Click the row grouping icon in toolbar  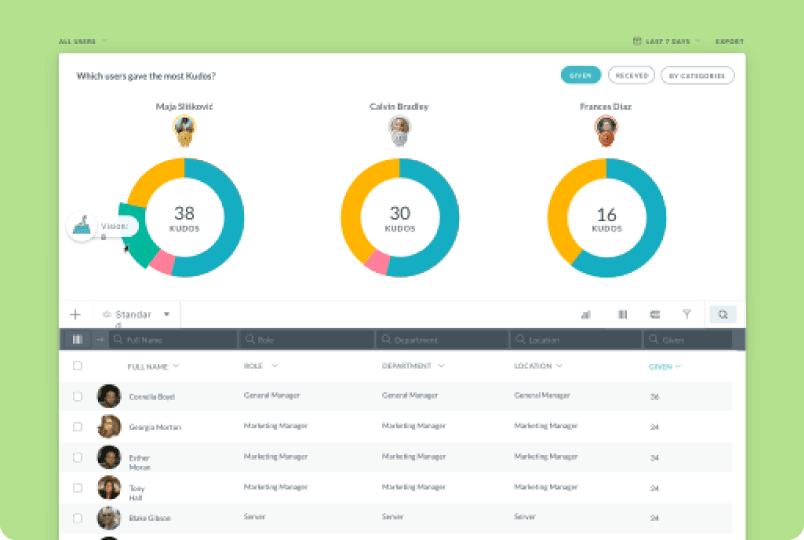655,314
